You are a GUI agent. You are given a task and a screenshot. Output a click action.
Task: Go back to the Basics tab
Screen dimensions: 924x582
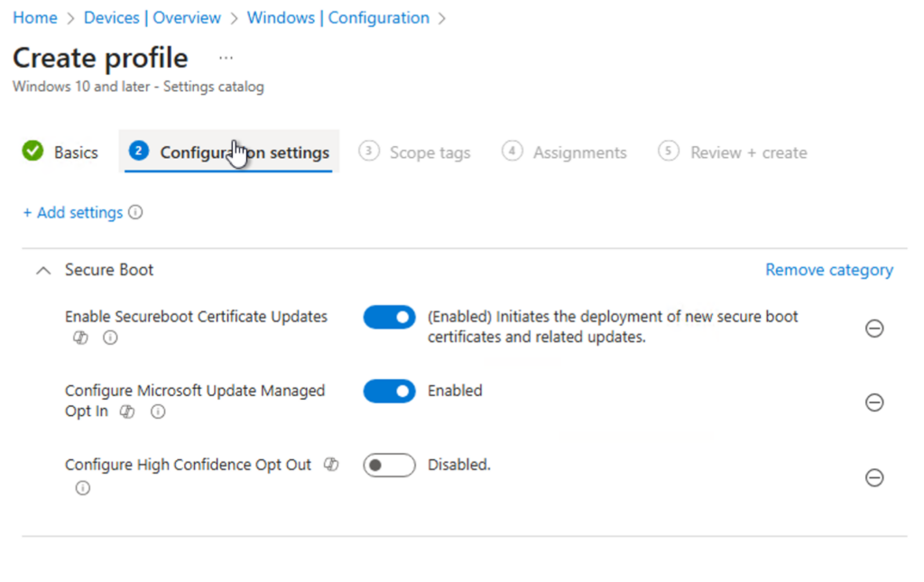pyautogui.click(x=60, y=152)
